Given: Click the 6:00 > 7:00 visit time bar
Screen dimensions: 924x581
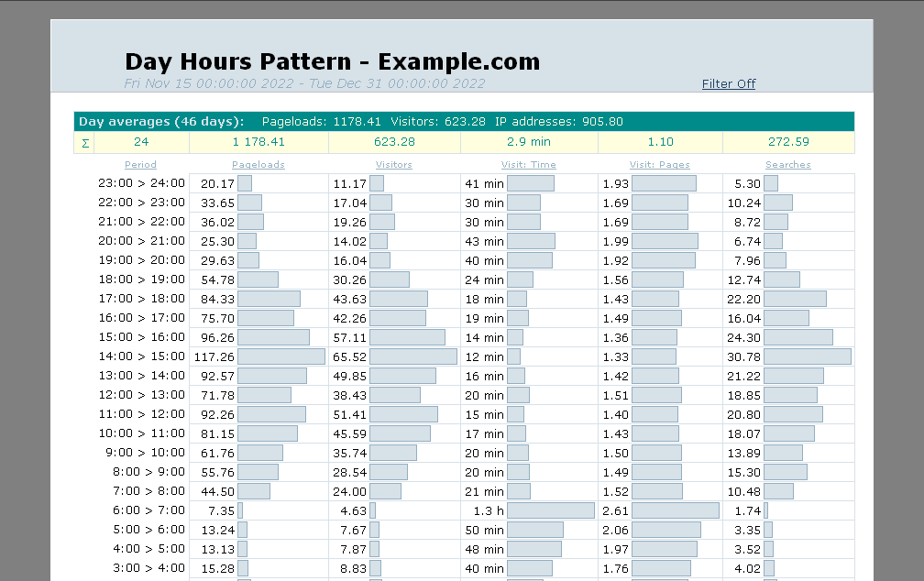Looking at the screenshot, I should [550, 510].
